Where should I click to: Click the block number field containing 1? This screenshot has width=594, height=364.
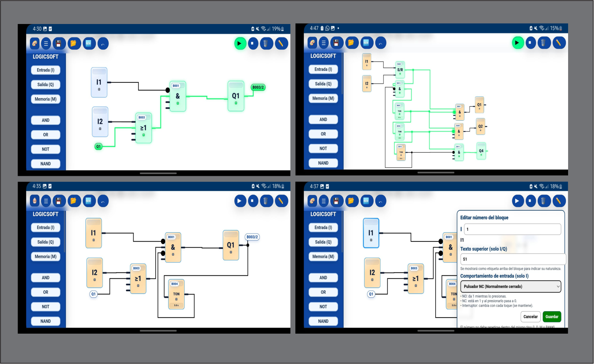point(512,229)
